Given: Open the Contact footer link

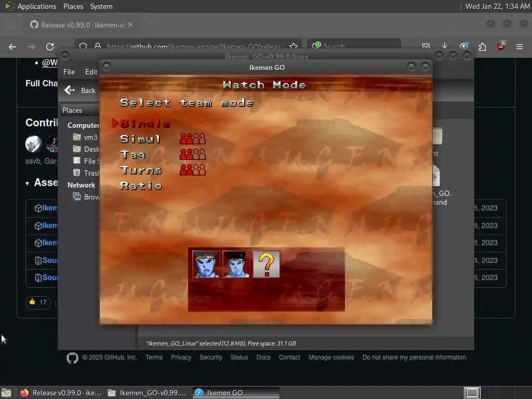Looking at the screenshot, I should [x=289, y=357].
